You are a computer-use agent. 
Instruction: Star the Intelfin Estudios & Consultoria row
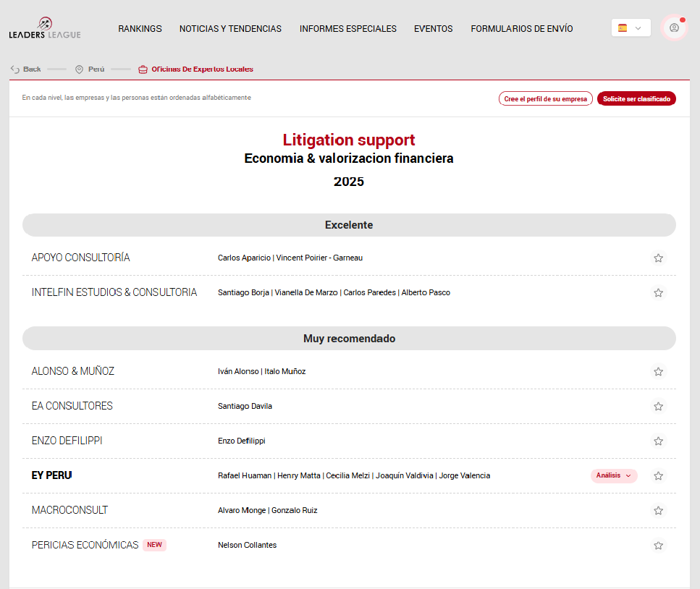pyautogui.click(x=658, y=293)
